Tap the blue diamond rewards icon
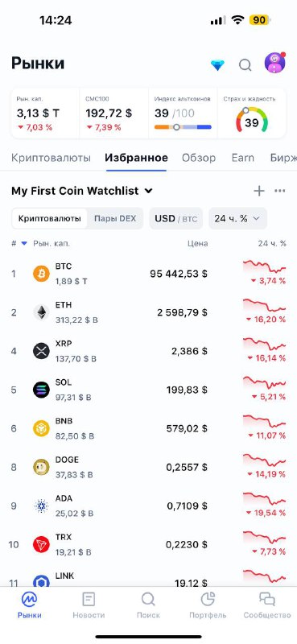This screenshot has width=297, height=644. tap(217, 65)
